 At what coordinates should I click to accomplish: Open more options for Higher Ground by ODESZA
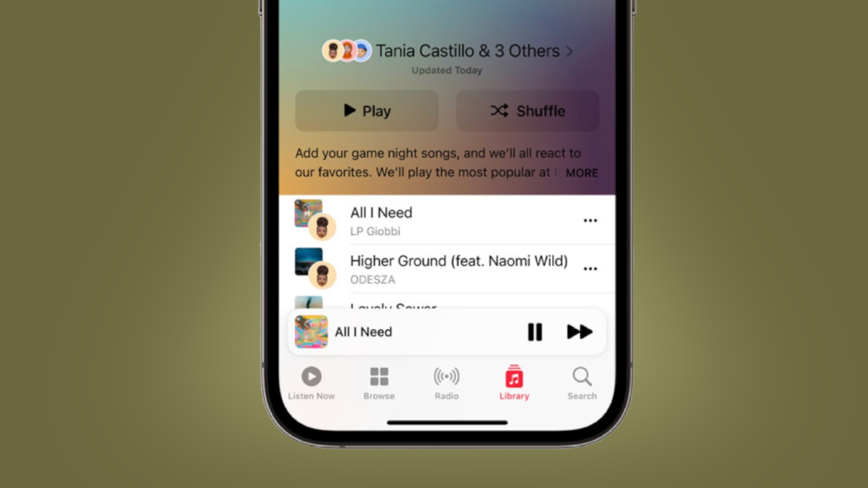(589, 269)
